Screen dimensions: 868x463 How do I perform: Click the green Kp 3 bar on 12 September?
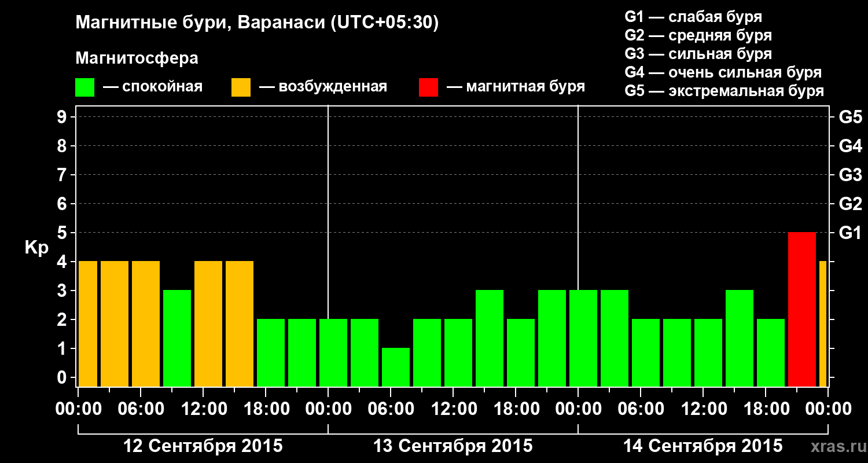coord(177,339)
